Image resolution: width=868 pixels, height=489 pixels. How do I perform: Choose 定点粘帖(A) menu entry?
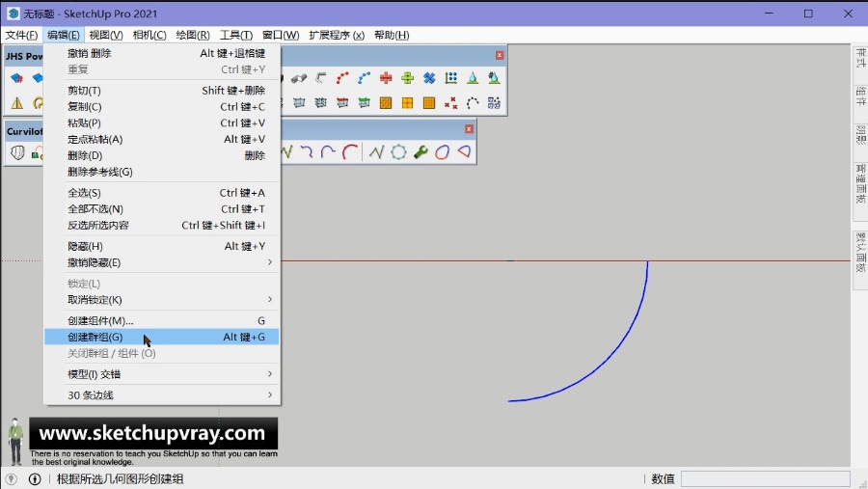point(162,139)
